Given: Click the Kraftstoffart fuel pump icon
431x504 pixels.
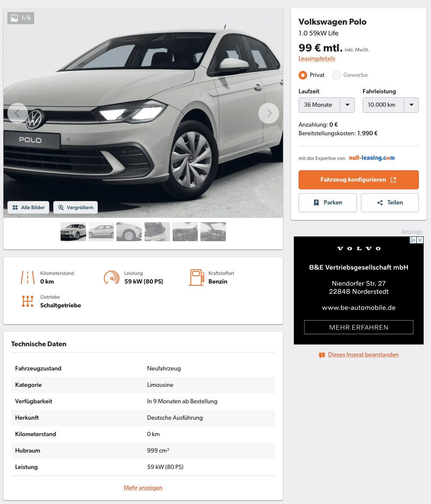Looking at the screenshot, I should tap(196, 278).
